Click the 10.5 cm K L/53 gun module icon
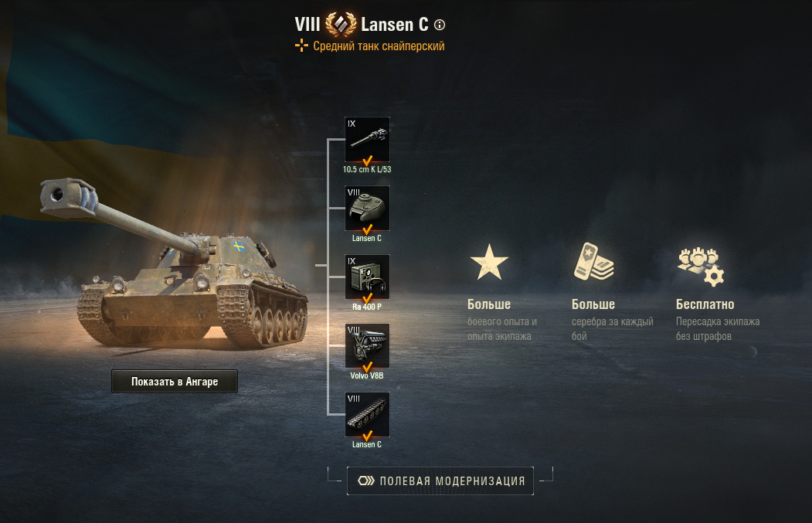This screenshot has height=523, width=812. tap(367, 139)
